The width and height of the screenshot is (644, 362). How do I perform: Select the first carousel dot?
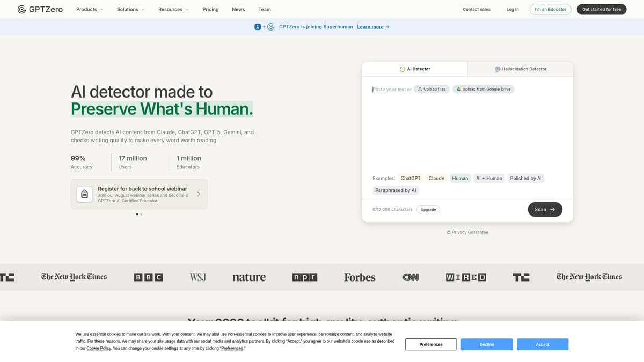click(x=137, y=214)
